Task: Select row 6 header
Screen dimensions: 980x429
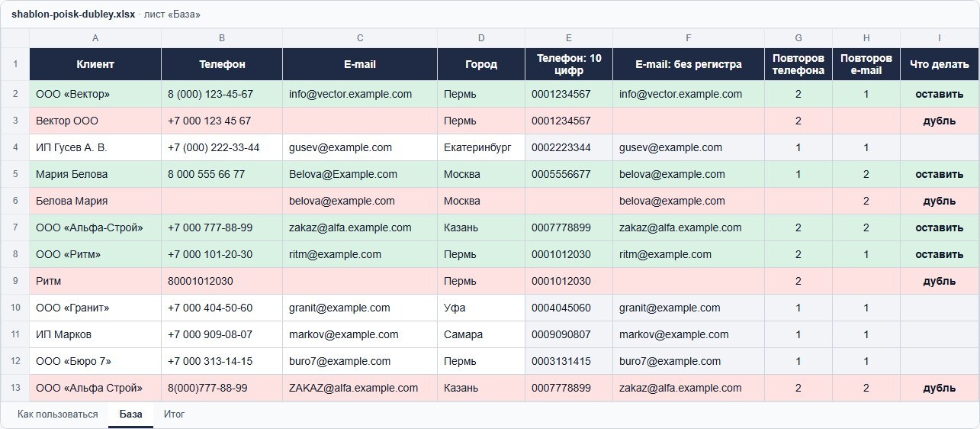Action: pyautogui.click(x=15, y=201)
